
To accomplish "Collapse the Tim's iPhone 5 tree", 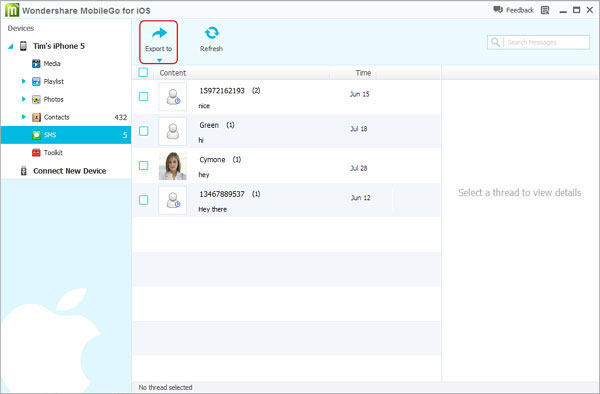I will pyautogui.click(x=11, y=46).
